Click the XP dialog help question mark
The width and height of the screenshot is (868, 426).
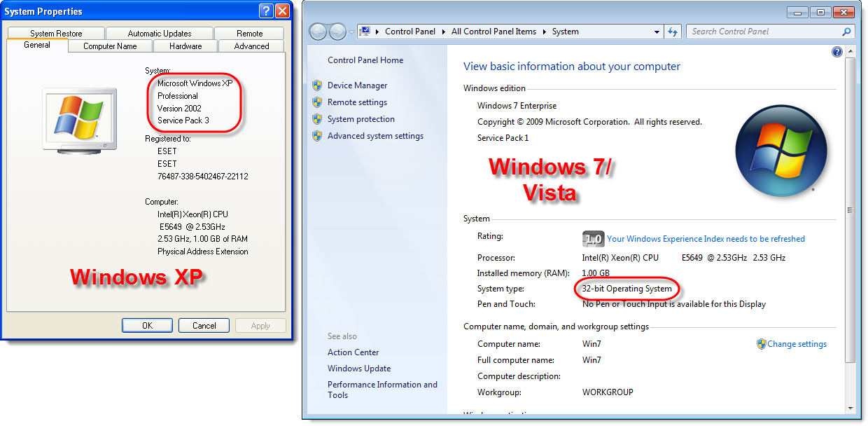point(265,11)
